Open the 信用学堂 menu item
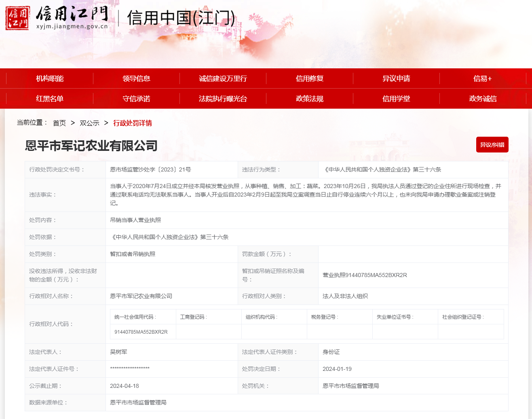This screenshot has width=532, height=419. point(396,99)
